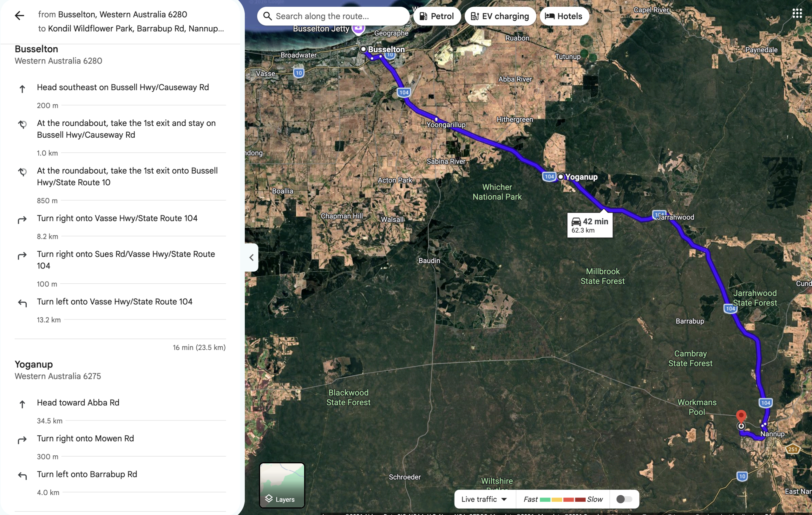Click the Search along the route field
The image size is (812, 515).
(333, 16)
